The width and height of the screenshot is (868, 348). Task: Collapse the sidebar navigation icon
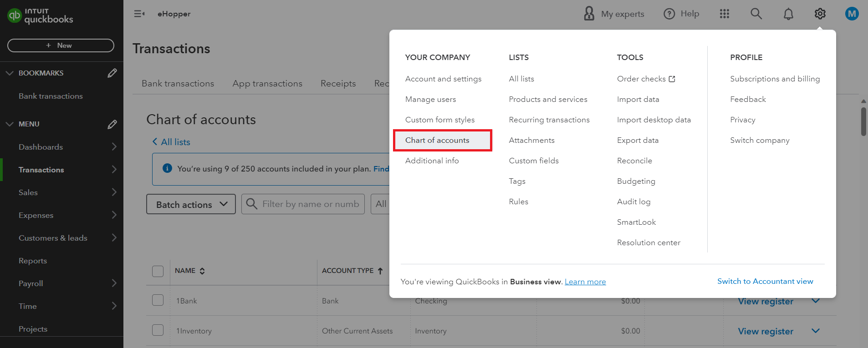pyautogui.click(x=139, y=14)
